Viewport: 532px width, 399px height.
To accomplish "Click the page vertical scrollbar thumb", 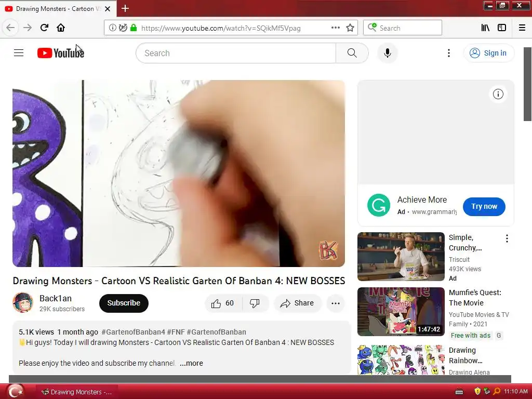I will (527, 84).
